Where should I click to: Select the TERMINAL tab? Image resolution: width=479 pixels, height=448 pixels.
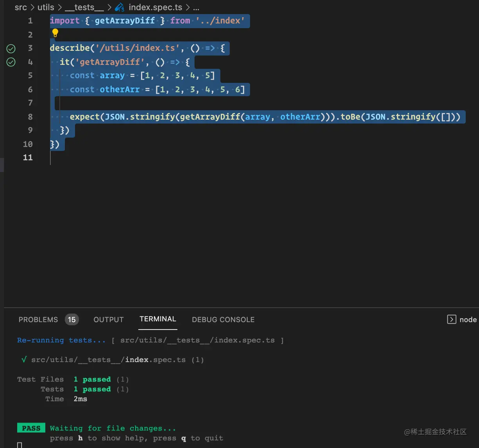158,319
